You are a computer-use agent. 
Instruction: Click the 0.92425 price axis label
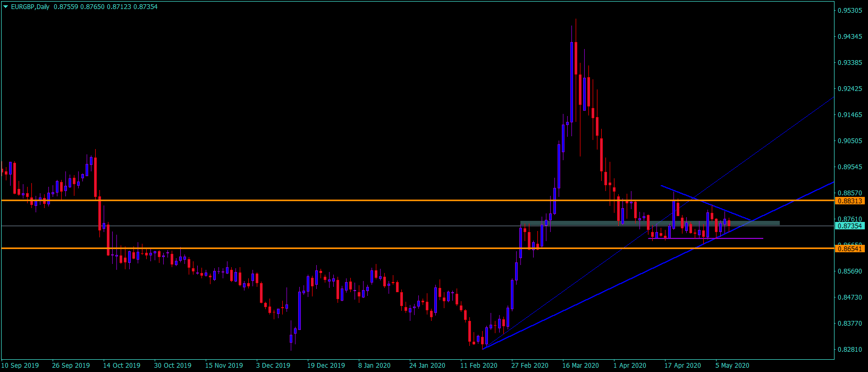(x=849, y=89)
